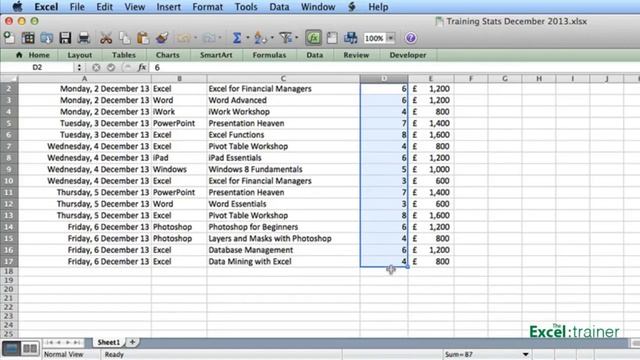Viewport: 640px width, 360px height.
Task: Open the Apple menu
Action: click(x=17, y=7)
